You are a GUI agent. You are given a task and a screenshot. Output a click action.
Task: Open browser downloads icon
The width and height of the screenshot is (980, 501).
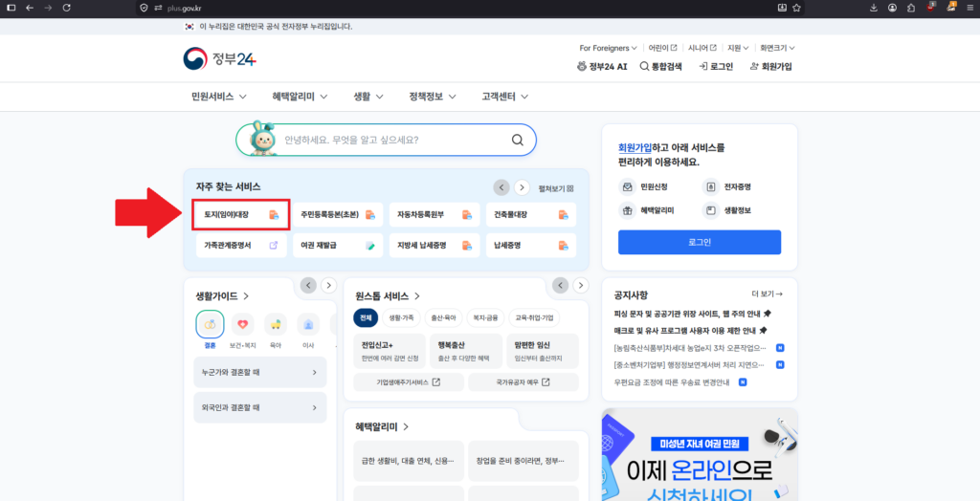874,8
